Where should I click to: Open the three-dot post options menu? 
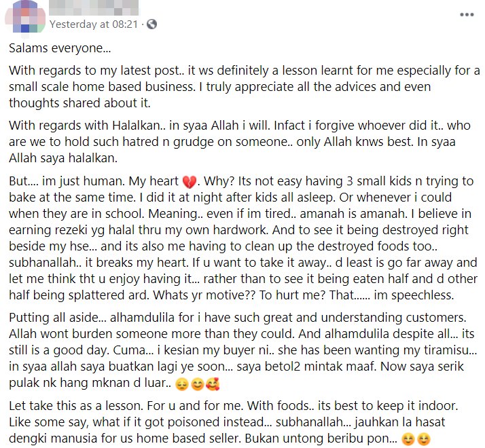coord(467,14)
